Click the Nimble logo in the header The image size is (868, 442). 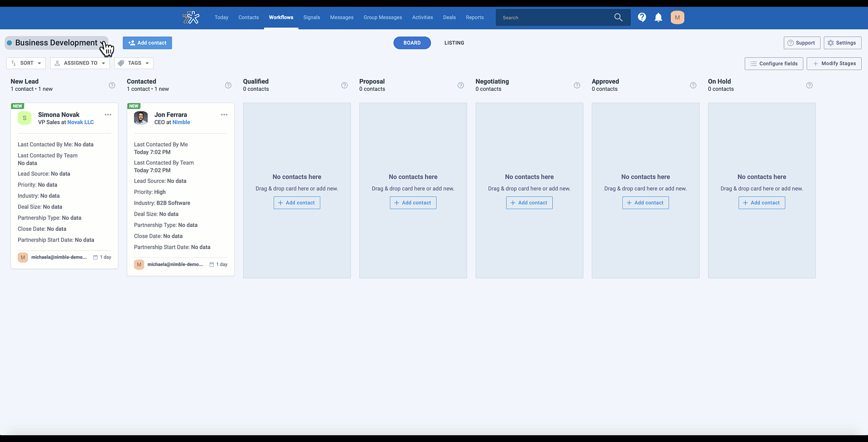[191, 17]
